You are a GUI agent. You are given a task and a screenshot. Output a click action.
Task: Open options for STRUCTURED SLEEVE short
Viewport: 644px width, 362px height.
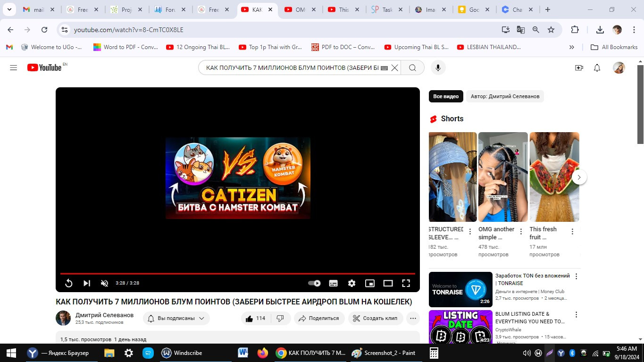(470, 232)
